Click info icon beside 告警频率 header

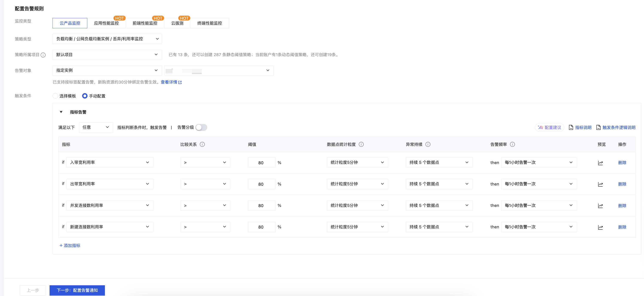[512, 144]
